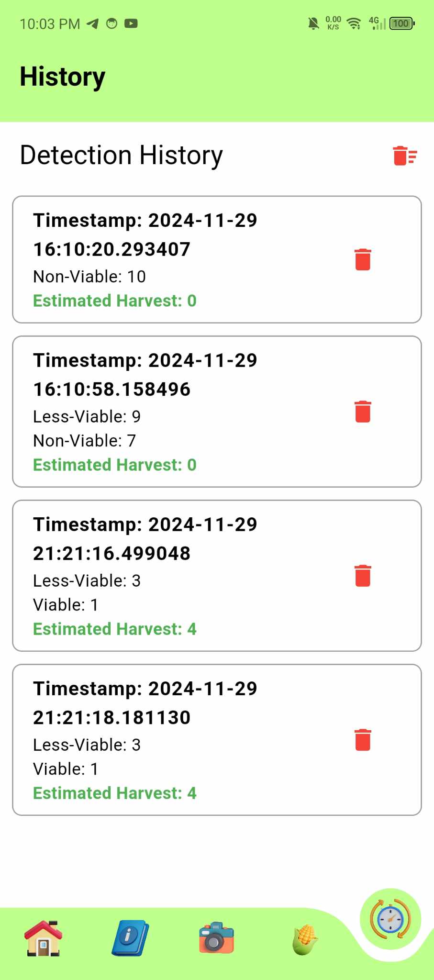Open the corn tab
This screenshot has height=980, width=434.
304,939
